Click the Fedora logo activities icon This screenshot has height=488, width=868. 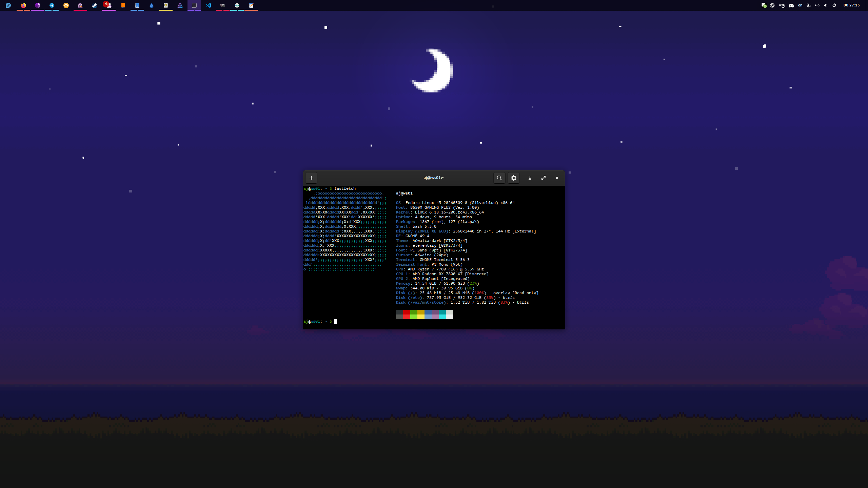(x=8, y=5)
